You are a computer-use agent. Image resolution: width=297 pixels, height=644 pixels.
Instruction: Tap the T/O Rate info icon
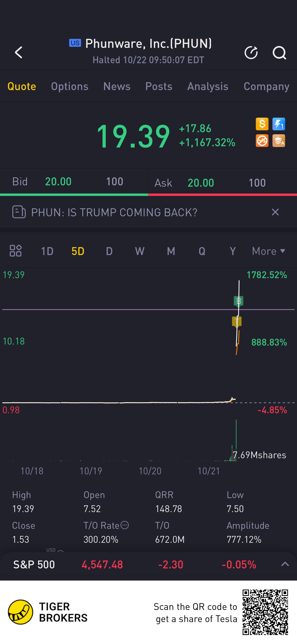coord(125,525)
